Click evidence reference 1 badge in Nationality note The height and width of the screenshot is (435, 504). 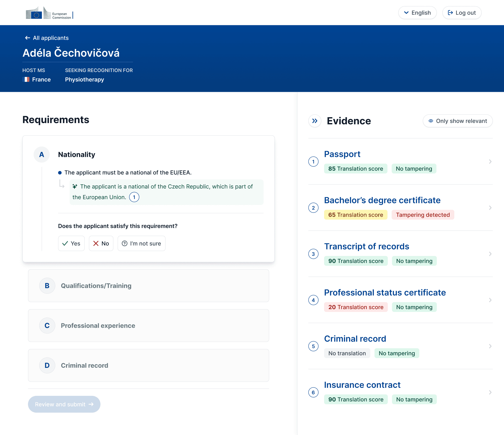click(x=134, y=197)
